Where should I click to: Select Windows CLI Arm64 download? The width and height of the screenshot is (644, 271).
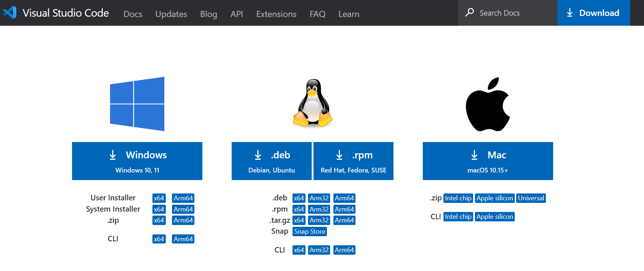(x=183, y=239)
